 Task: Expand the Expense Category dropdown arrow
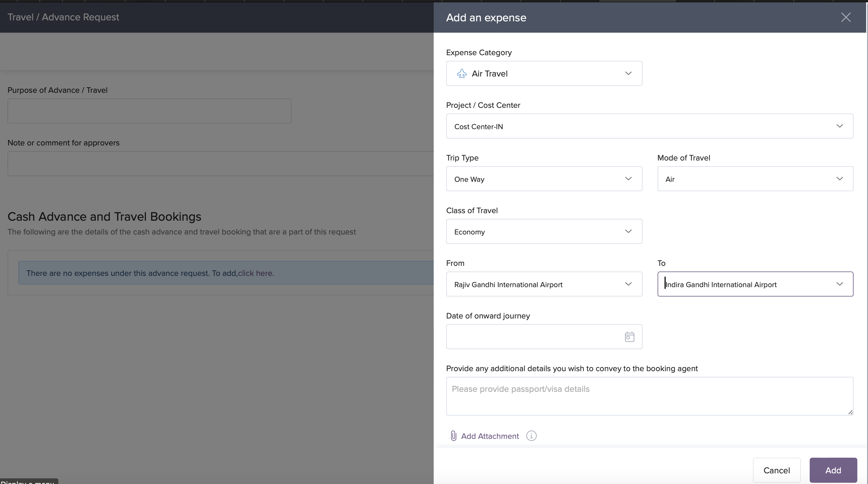pos(628,73)
